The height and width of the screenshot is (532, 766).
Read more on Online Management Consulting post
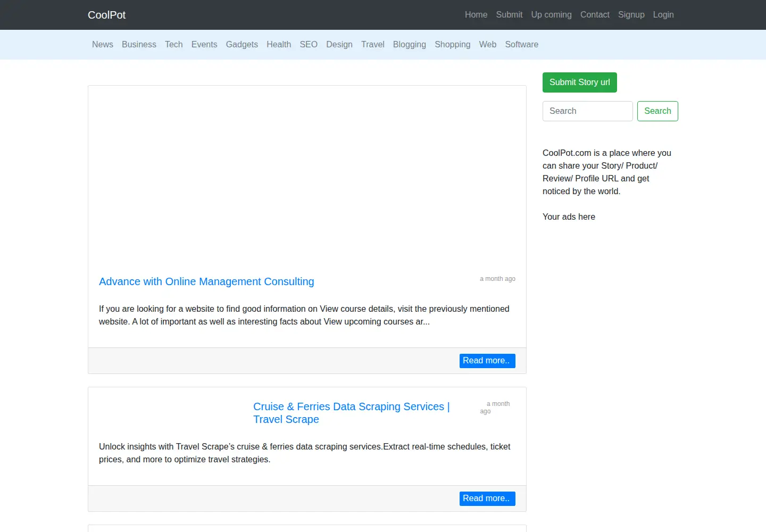coord(487,361)
